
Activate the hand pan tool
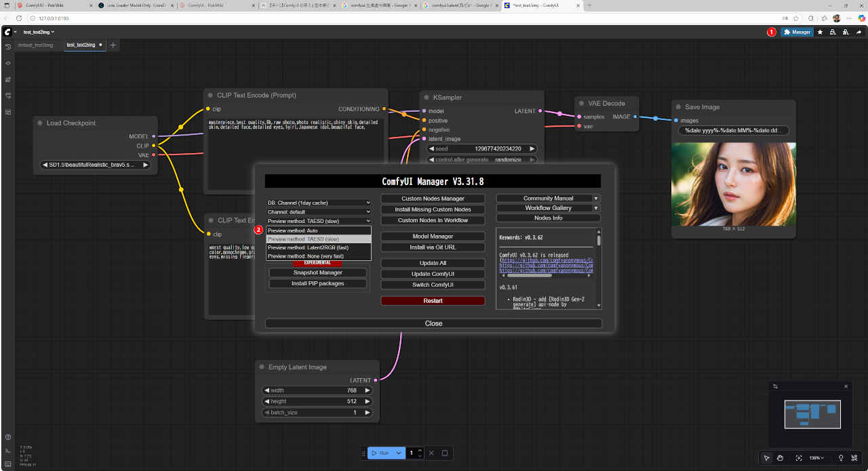click(x=781, y=458)
